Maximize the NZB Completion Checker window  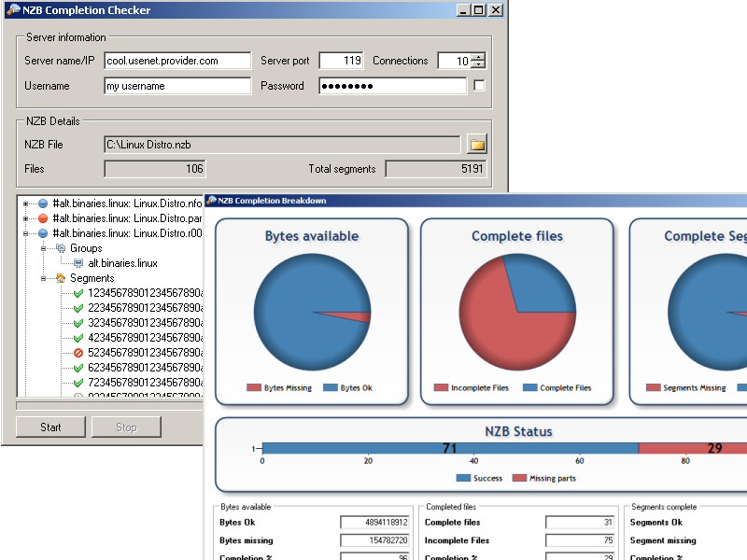click(478, 10)
